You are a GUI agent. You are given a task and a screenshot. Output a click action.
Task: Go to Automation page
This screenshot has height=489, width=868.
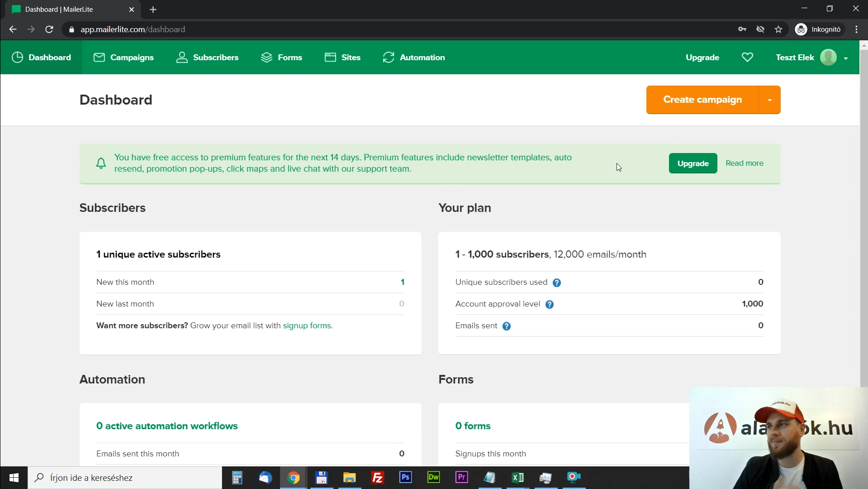414,58
